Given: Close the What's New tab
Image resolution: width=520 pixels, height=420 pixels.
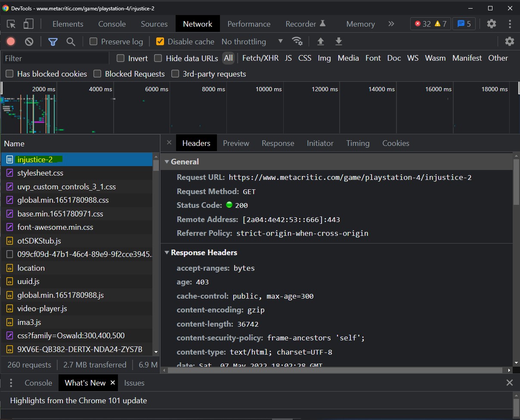Looking at the screenshot, I should click(x=113, y=383).
